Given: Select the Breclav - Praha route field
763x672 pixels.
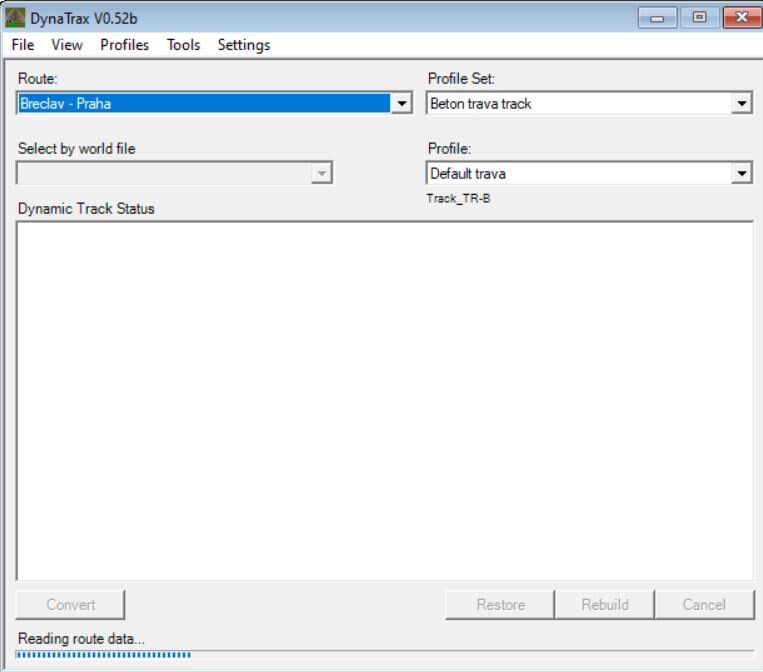Looking at the screenshot, I should point(203,104).
